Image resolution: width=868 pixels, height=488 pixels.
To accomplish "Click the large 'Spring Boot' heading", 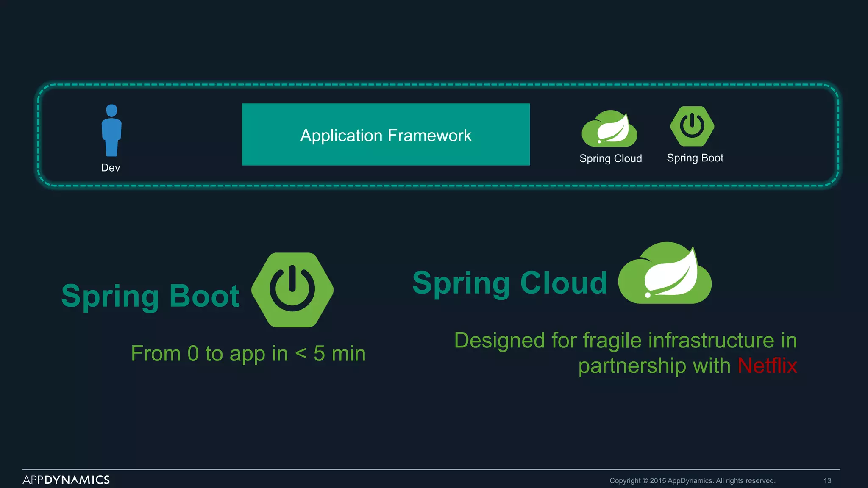I will (150, 296).
